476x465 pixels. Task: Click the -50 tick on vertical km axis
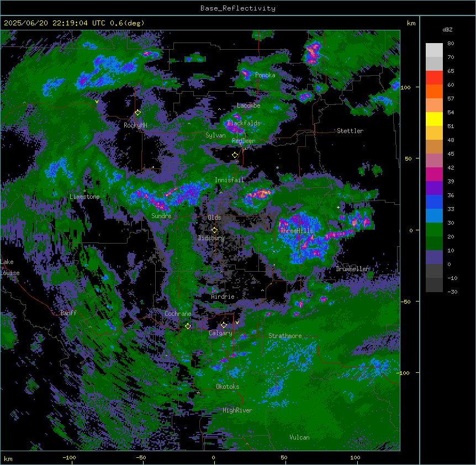[x=405, y=302]
